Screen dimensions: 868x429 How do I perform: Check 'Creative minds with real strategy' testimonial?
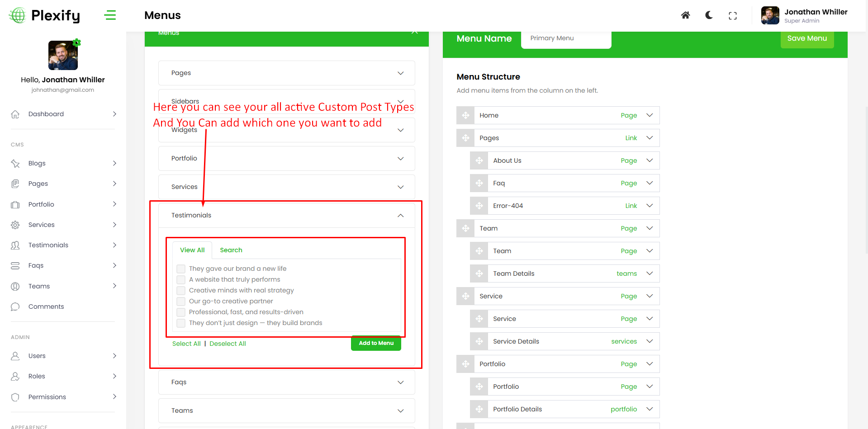pos(181,290)
